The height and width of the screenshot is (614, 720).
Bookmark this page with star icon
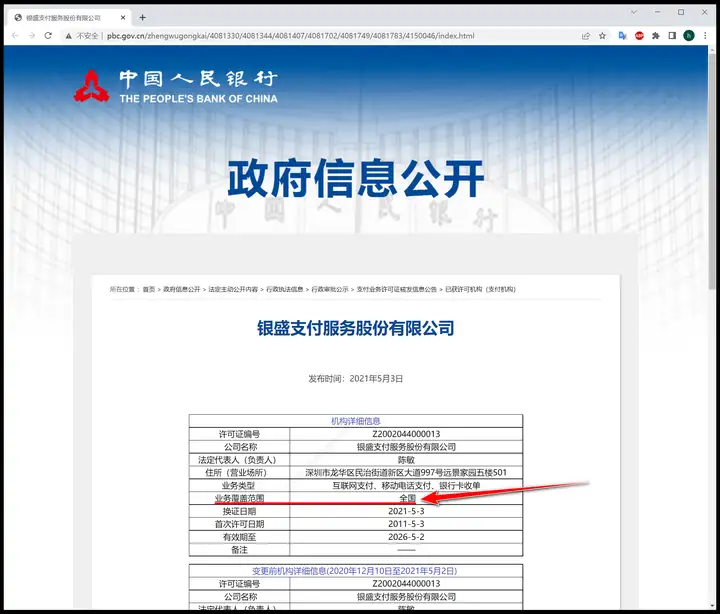click(602, 36)
